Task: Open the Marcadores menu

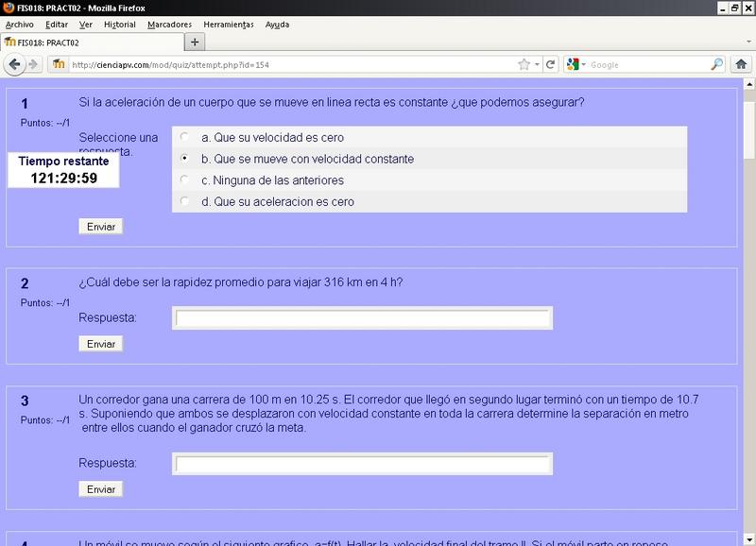Action: tap(169, 24)
